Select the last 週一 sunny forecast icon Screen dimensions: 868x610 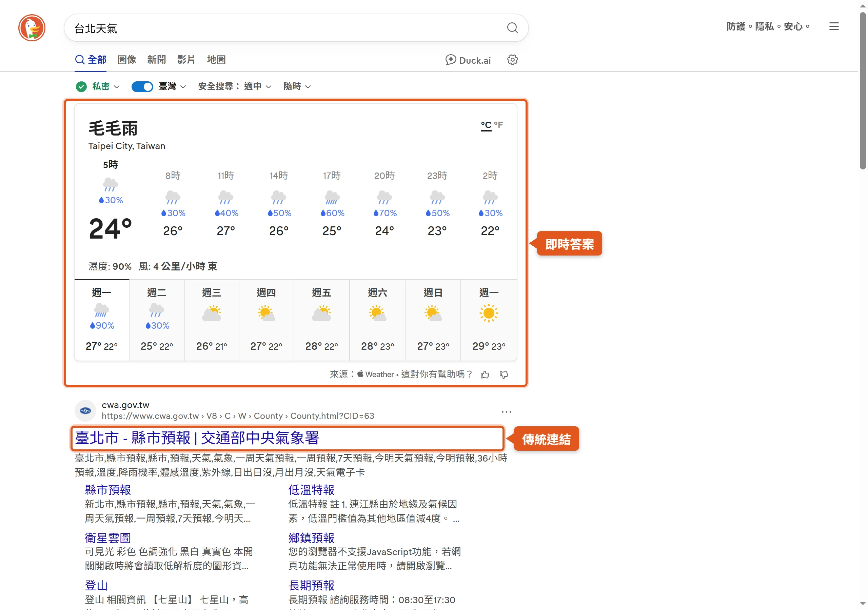[489, 313]
